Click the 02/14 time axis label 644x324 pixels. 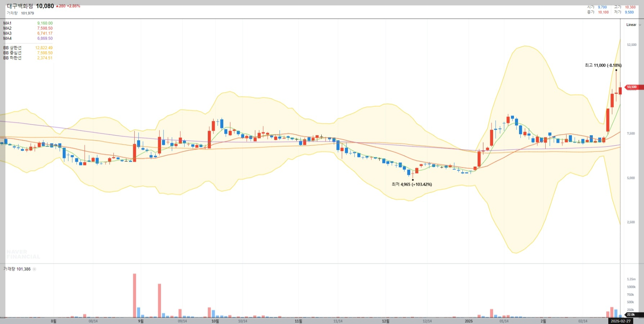(583, 321)
